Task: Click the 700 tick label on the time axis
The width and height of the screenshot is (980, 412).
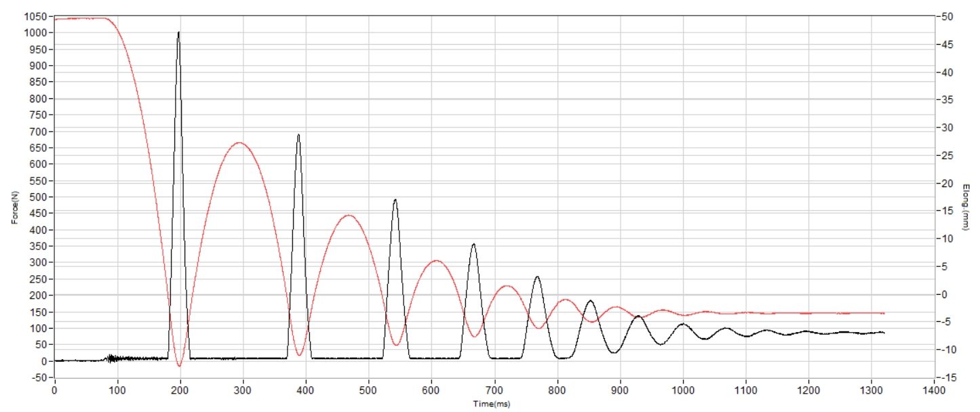Action: [x=494, y=391]
